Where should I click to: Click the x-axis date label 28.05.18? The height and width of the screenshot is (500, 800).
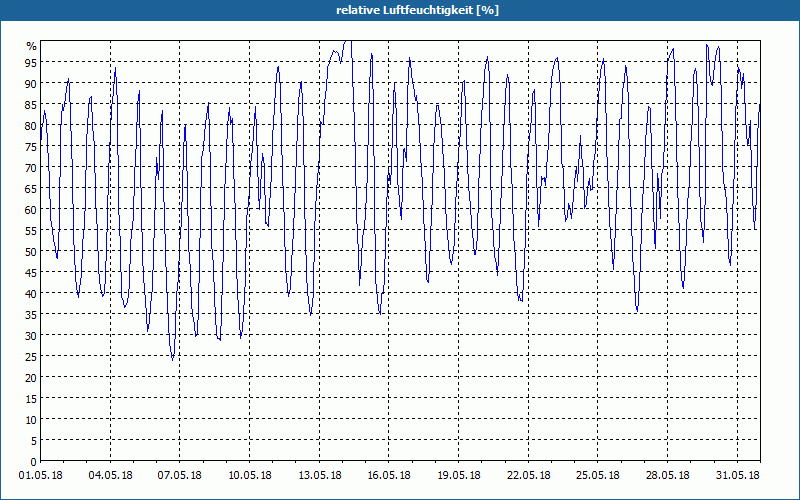pyautogui.click(x=667, y=476)
